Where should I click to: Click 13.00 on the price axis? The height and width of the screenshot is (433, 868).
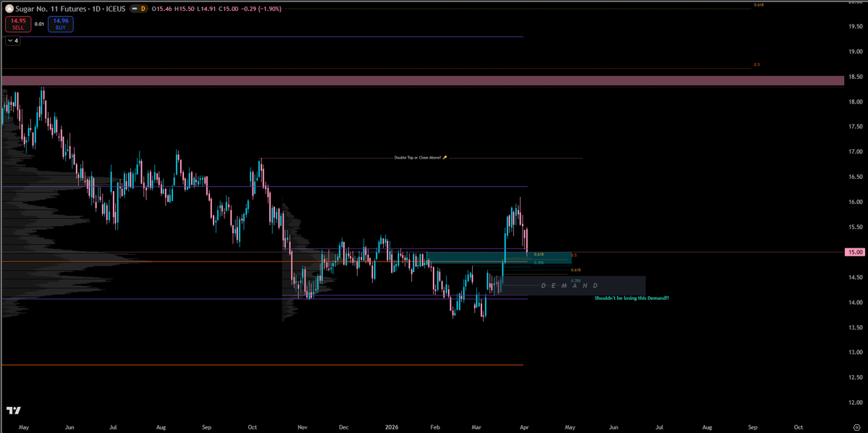pyautogui.click(x=856, y=352)
